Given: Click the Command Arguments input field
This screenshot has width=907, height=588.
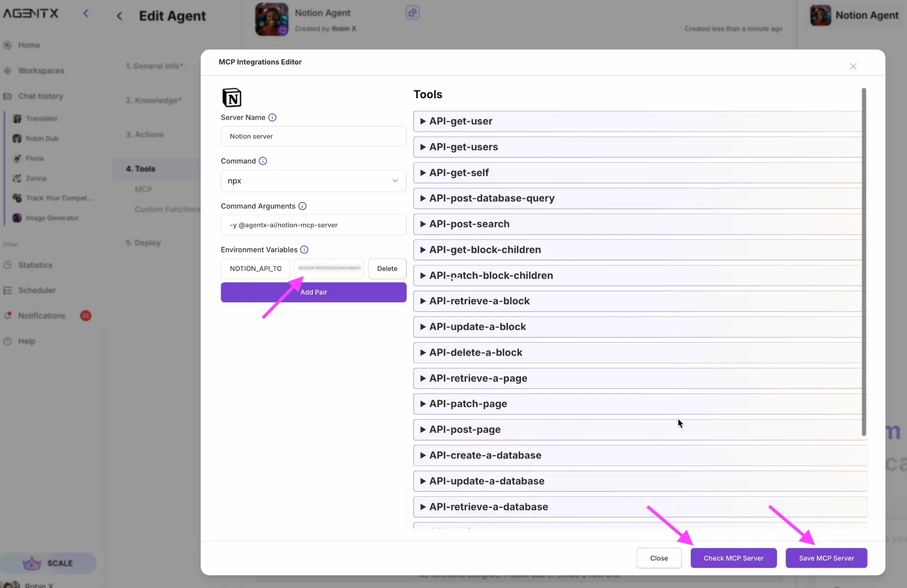Looking at the screenshot, I should [x=313, y=225].
